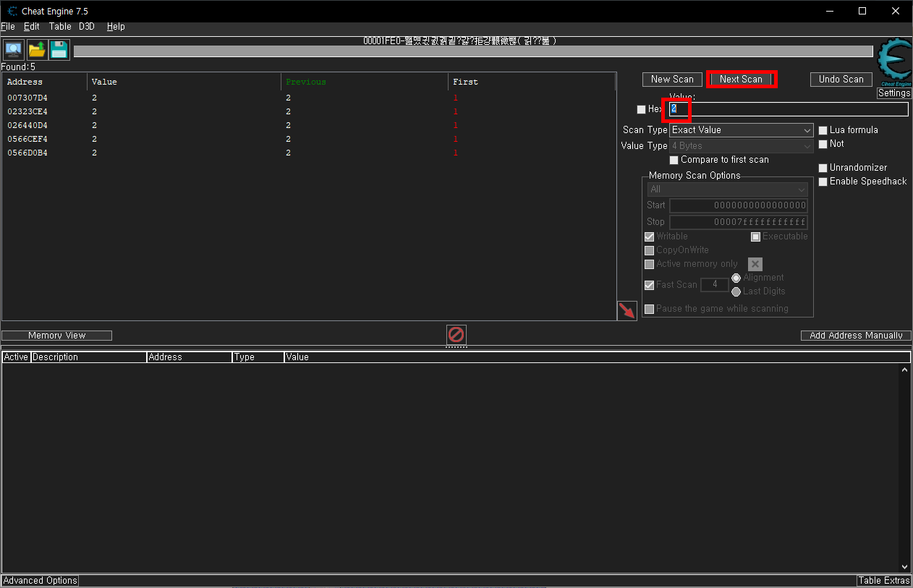Image resolution: width=913 pixels, height=588 pixels.
Task: Clear address list with red no-entry icon
Action: 456,334
